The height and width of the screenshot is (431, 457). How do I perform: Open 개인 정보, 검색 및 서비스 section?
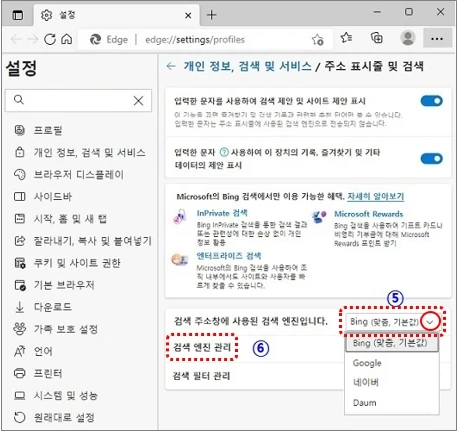(80, 152)
